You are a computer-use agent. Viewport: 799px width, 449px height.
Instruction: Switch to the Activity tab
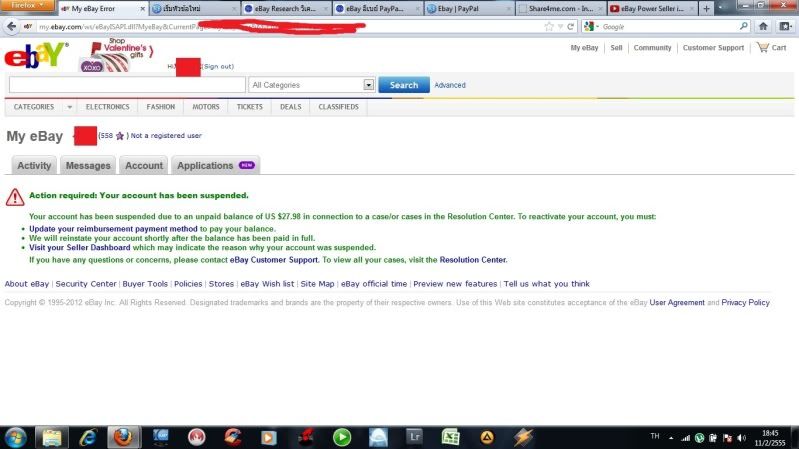(x=34, y=166)
